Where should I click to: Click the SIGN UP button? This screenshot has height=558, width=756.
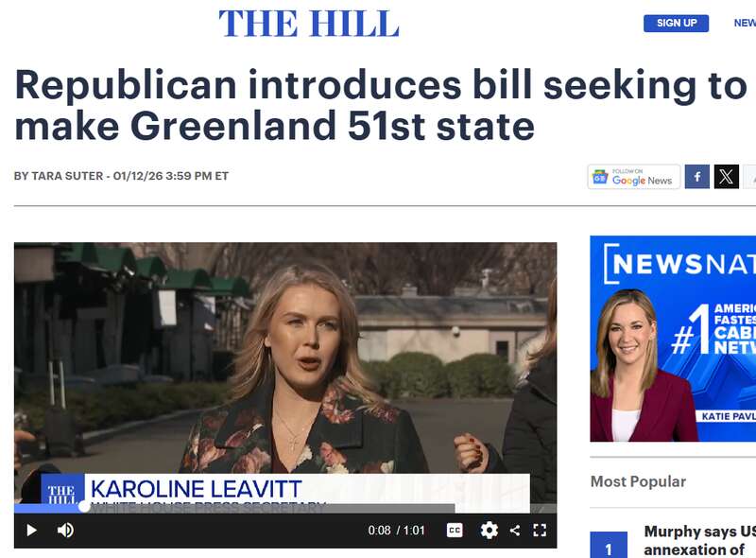[x=676, y=23]
